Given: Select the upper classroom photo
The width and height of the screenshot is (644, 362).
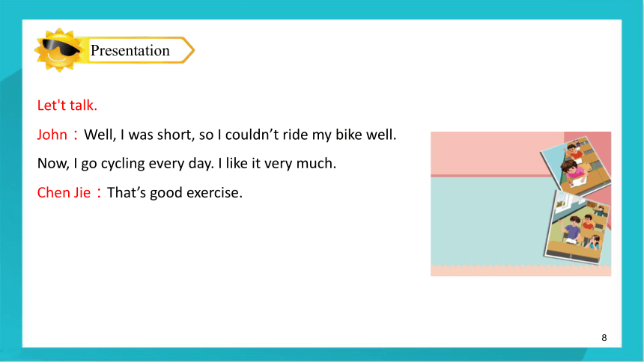Looking at the screenshot, I should click(576, 166).
